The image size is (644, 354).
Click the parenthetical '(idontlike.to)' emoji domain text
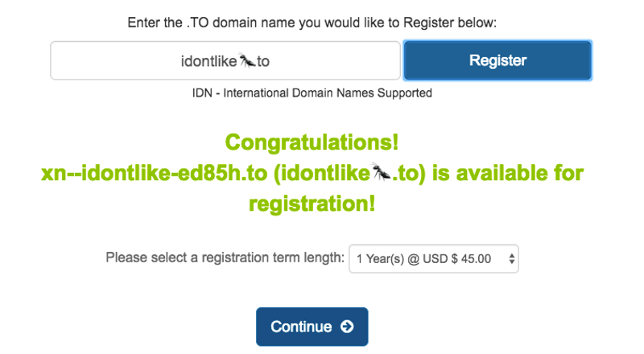tap(349, 173)
